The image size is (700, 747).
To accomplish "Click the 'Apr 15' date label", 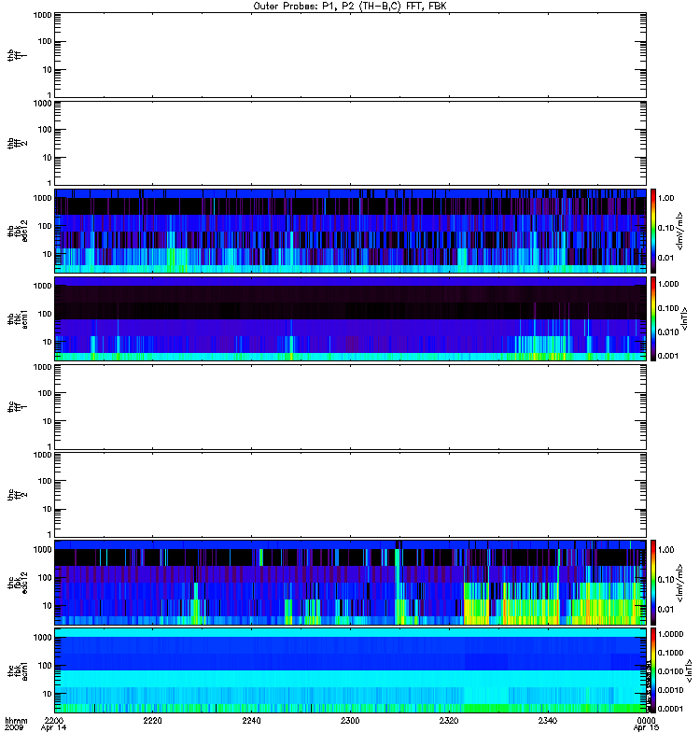I will [646, 728].
